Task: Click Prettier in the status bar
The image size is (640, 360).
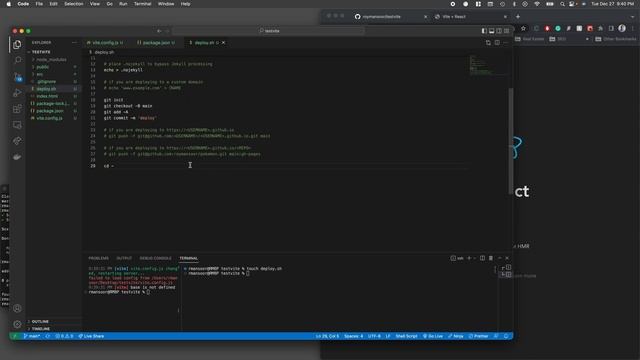Action: coord(478,336)
